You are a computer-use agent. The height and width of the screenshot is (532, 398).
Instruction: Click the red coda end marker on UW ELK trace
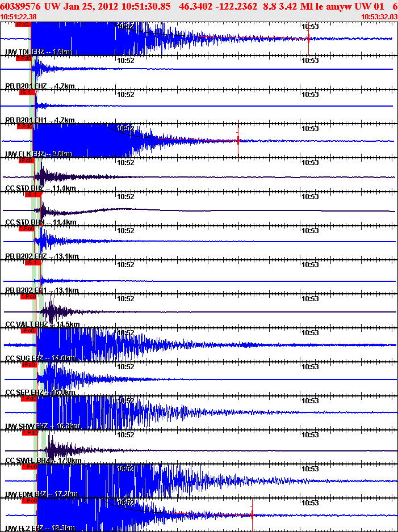click(238, 140)
